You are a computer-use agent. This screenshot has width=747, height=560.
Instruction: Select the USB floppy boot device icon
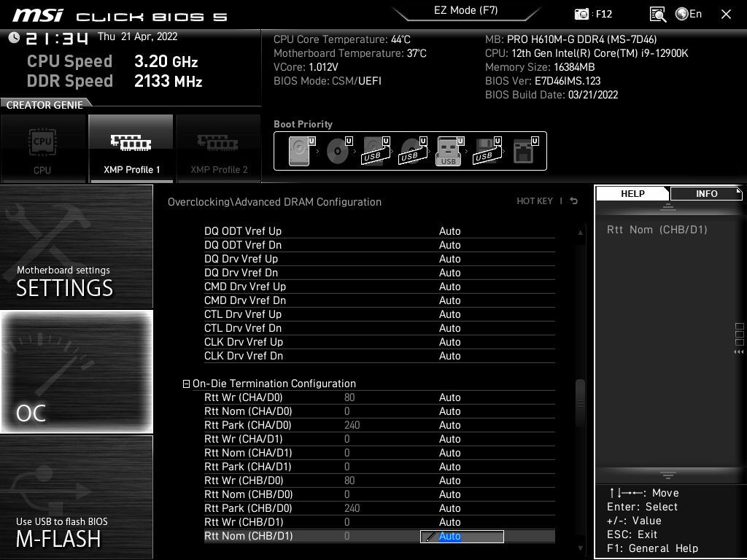[x=487, y=151]
